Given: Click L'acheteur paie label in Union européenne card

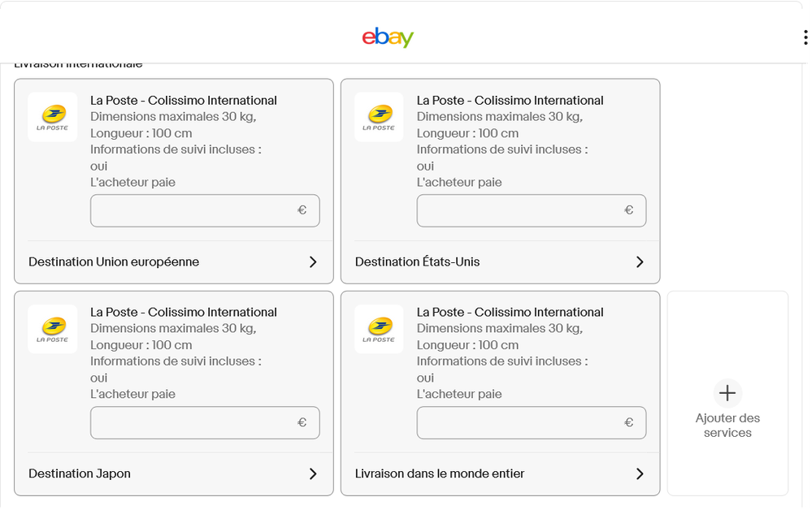Looking at the screenshot, I should click(x=132, y=182).
